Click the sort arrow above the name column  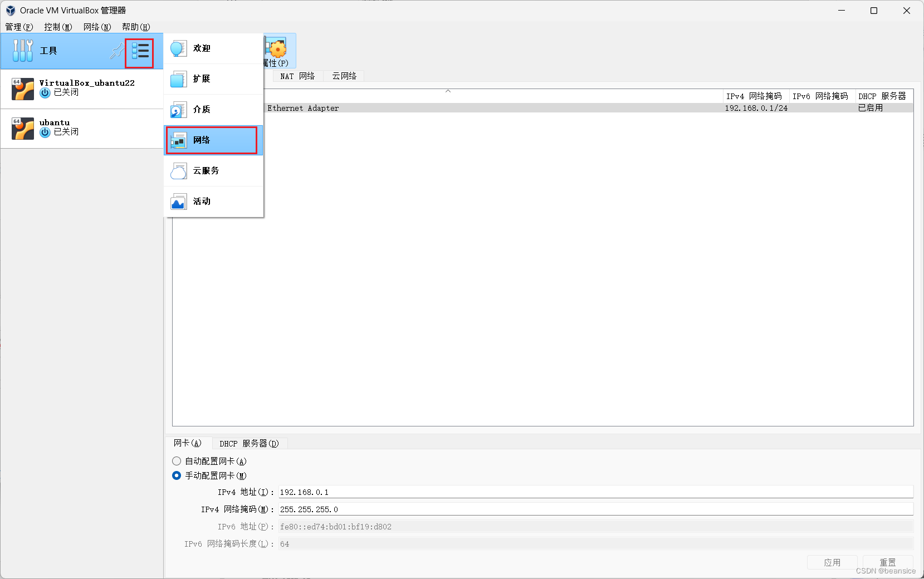[x=448, y=91]
